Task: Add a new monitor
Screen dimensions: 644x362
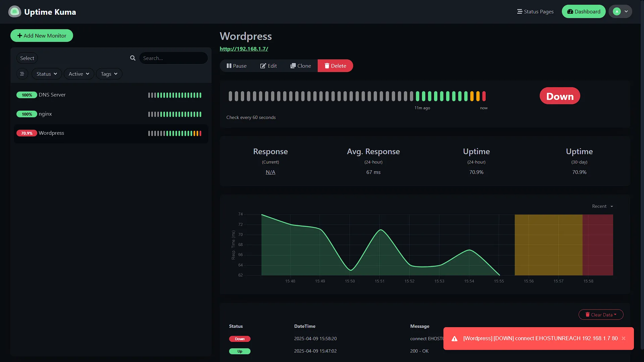Action: point(42,36)
